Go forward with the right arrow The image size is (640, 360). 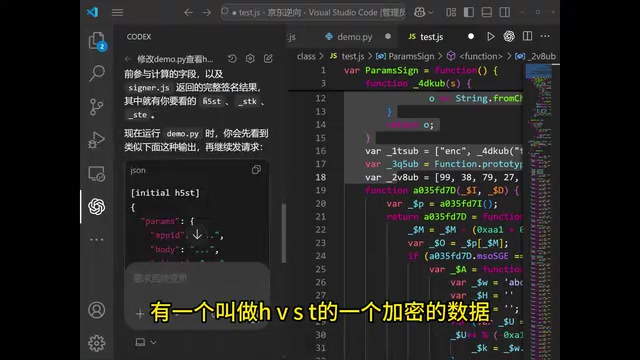(x=207, y=13)
